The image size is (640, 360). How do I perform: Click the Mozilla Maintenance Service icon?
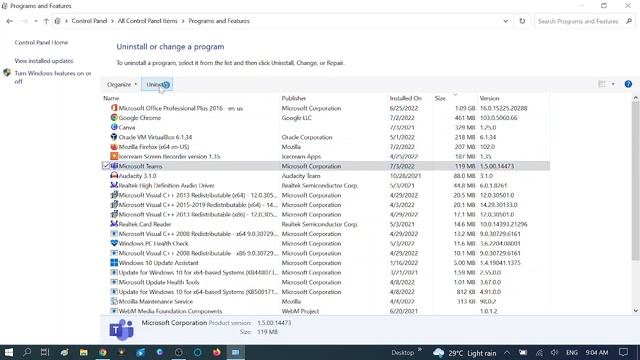pos(114,301)
